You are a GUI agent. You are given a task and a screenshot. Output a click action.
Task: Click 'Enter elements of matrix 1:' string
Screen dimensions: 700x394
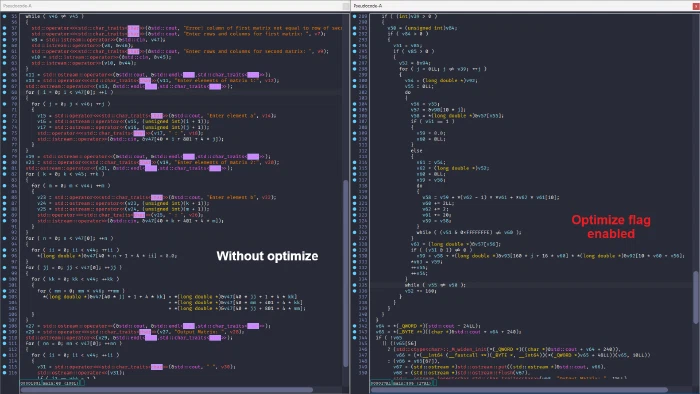click(215, 80)
